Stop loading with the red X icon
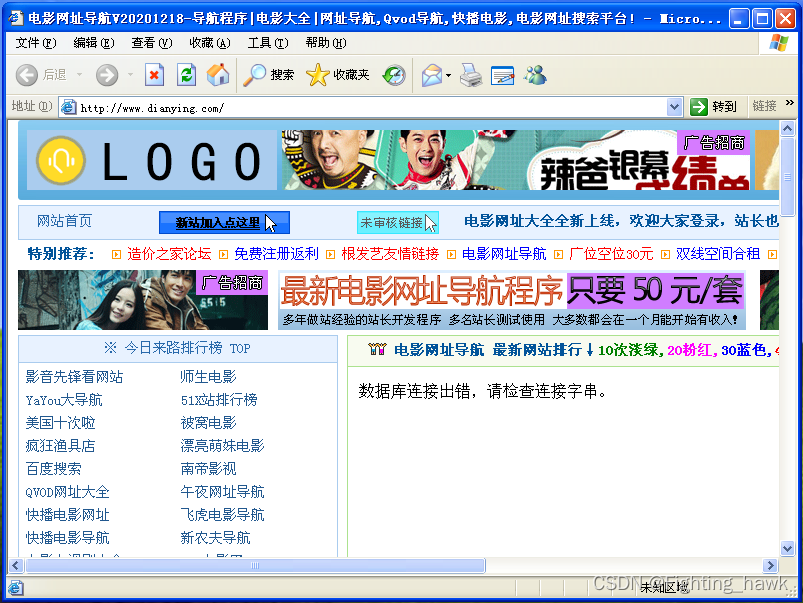This screenshot has width=803, height=603. (x=153, y=75)
